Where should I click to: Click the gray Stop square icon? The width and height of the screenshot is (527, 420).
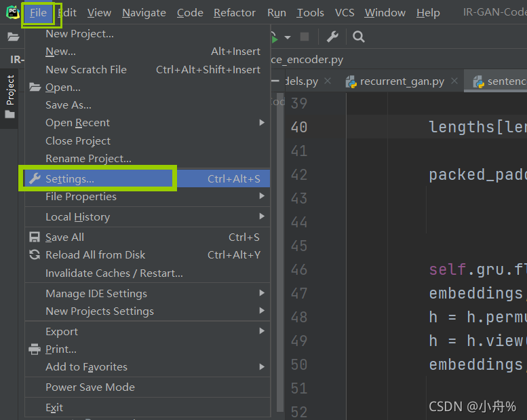point(305,37)
